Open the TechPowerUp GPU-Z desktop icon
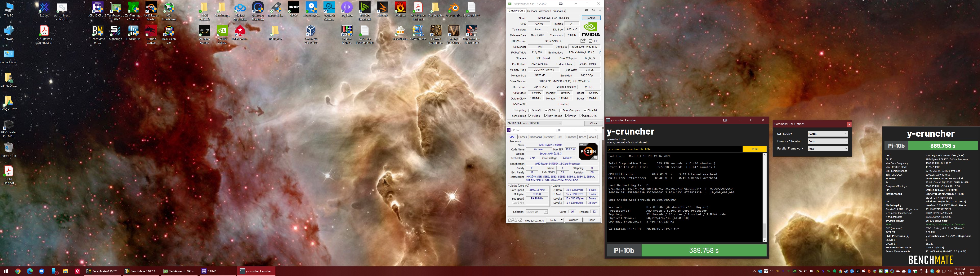 tap(116, 11)
